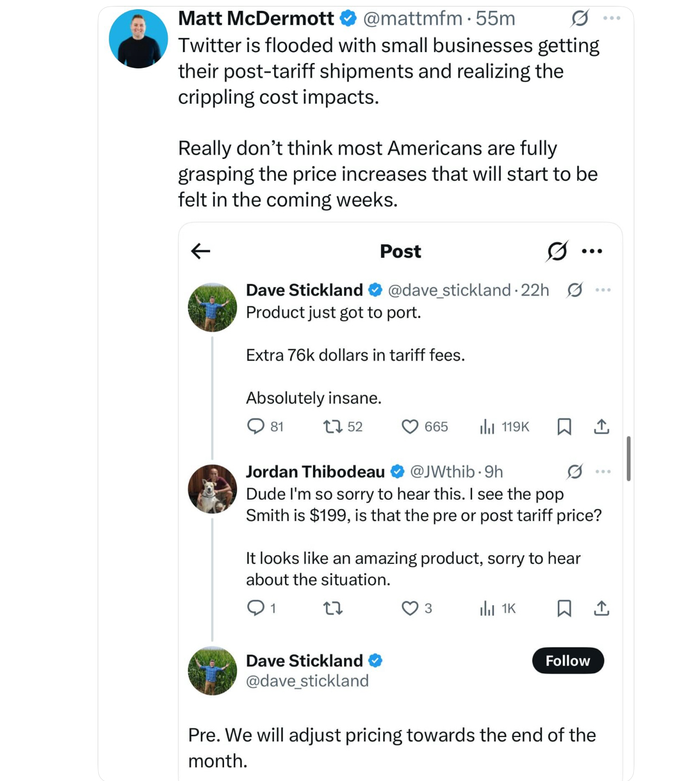This screenshot has height=781, width=700.
Task: Click the Grok icon on Matt McDermott's post
Action: tap(580, 18)
